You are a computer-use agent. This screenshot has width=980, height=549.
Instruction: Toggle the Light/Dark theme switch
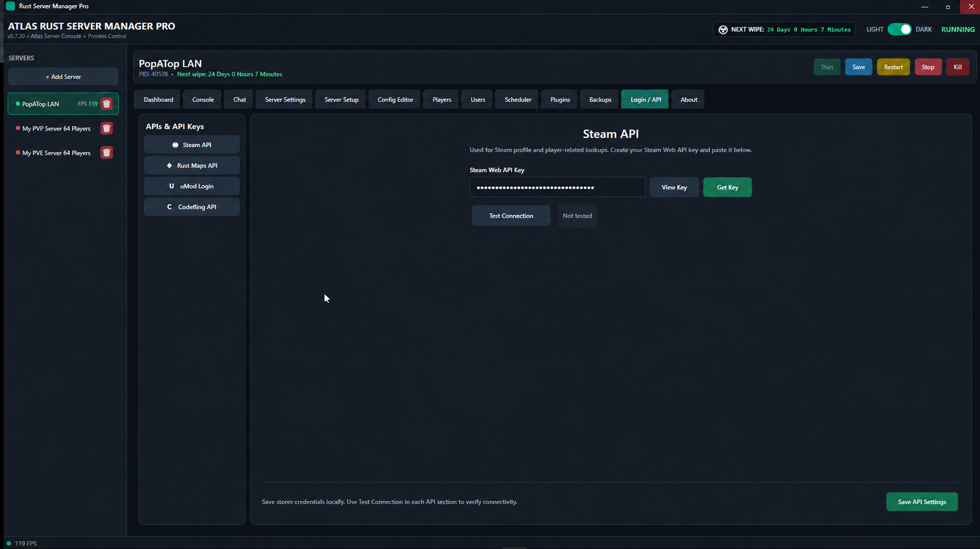point(899,29)
